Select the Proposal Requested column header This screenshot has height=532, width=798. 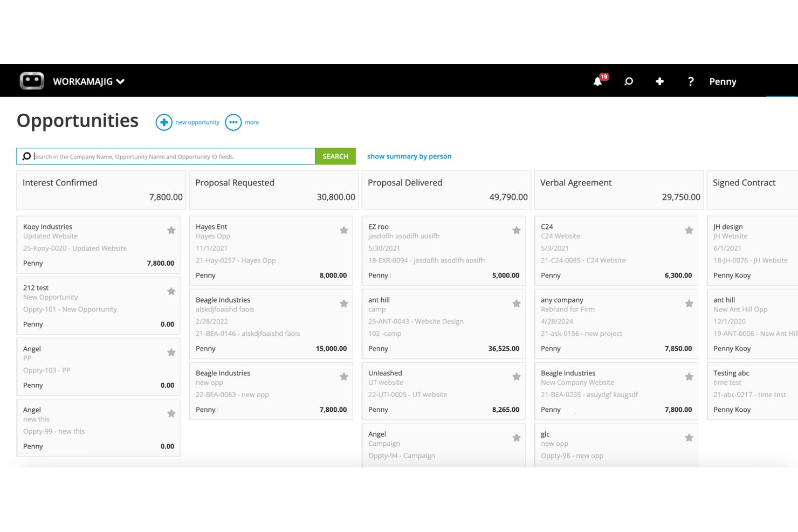point(274,190)
